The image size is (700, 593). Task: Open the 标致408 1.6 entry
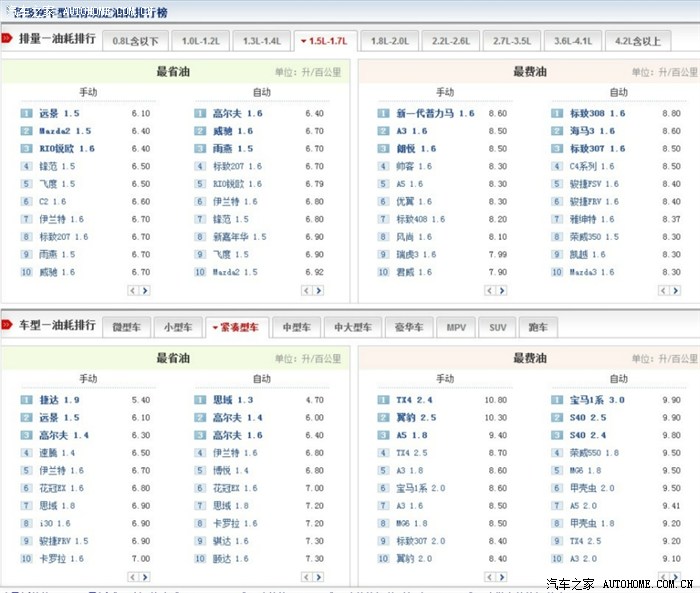pyautogui.click(x=421, y=219)
